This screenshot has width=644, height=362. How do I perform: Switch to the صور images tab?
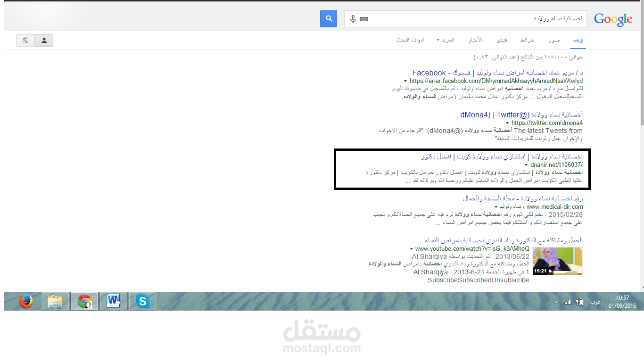(554, 40)
